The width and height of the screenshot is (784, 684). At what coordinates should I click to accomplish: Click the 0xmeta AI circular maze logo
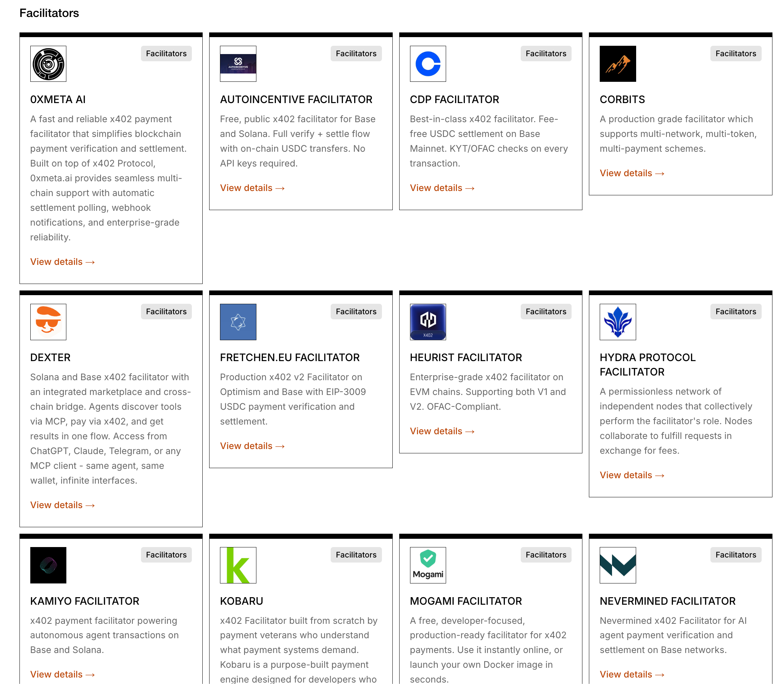pos(48,64)
